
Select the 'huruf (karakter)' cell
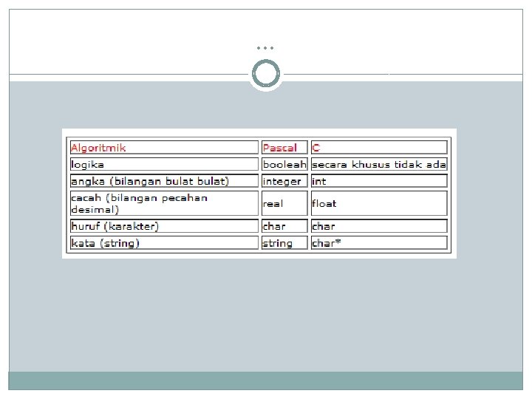click(x=164, y=226)
